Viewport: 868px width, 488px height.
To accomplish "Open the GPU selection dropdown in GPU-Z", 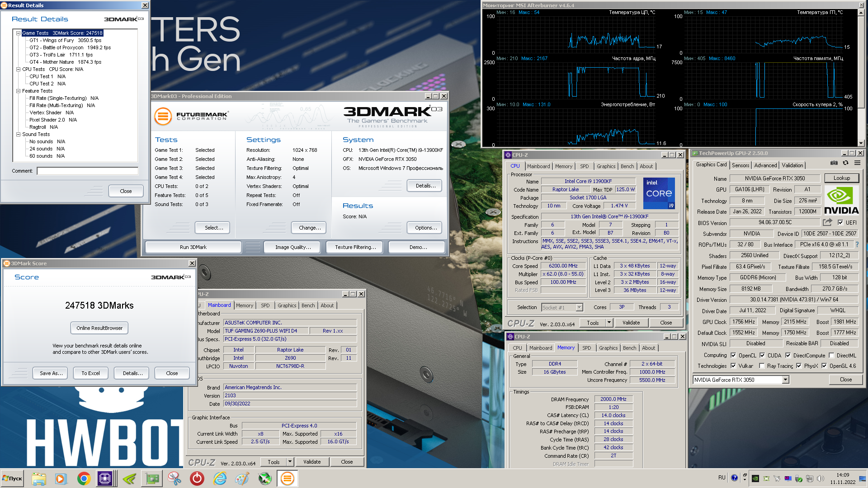I will pos(785,380).
